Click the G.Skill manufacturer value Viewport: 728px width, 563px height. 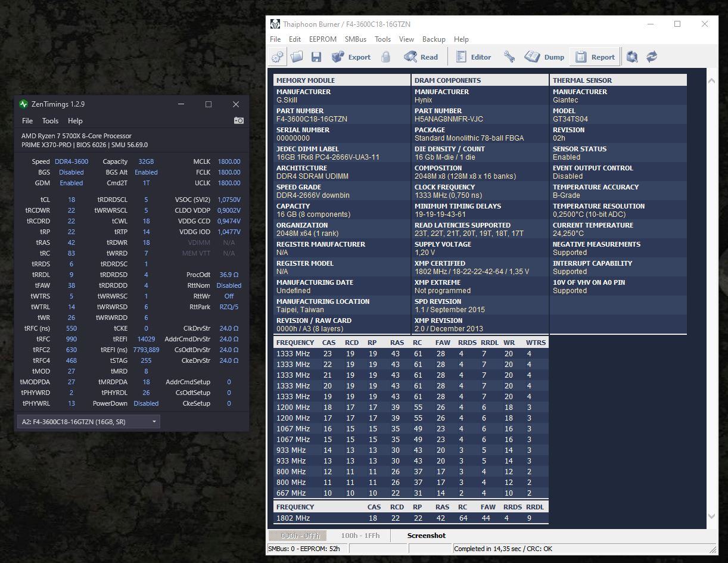click(x=287, y=100)
